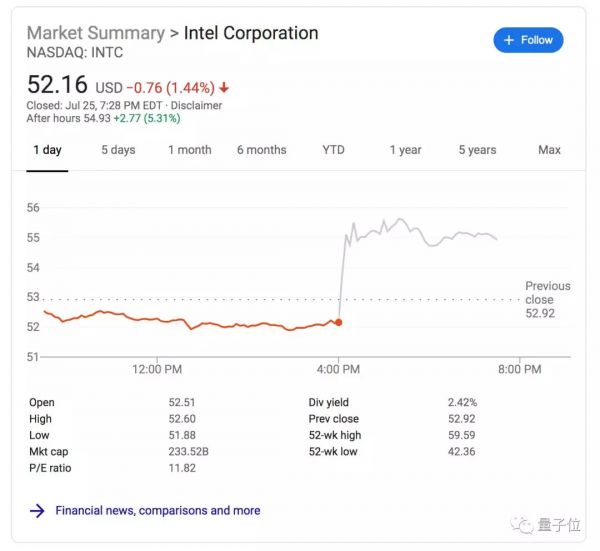Open Financial news, comparisons and more

(157, 511)
